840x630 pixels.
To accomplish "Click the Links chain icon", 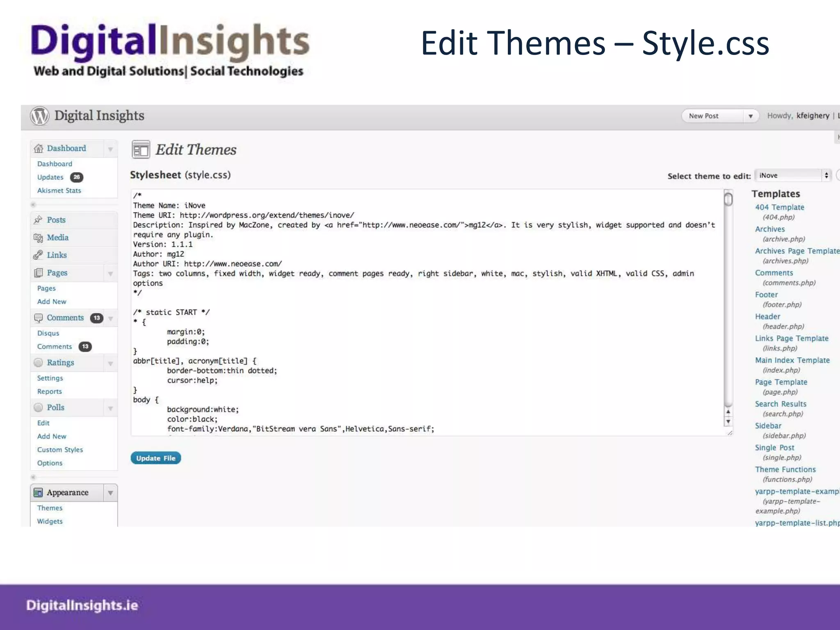I will tap(38, 255).
